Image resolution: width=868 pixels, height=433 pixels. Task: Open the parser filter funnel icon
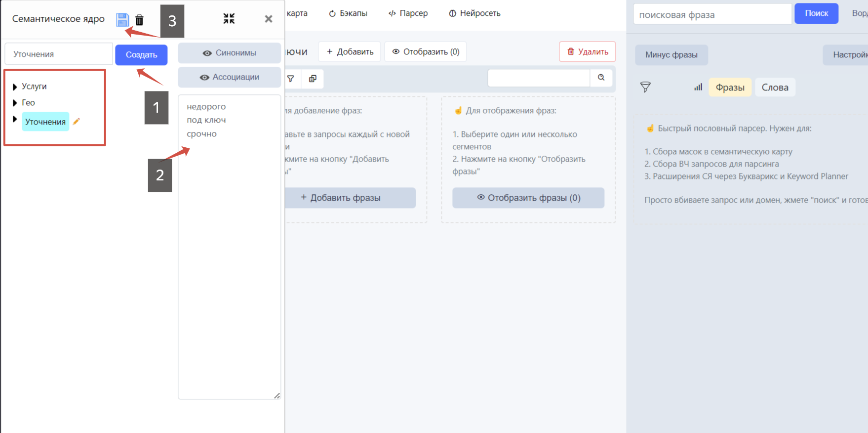click(645, 87)
